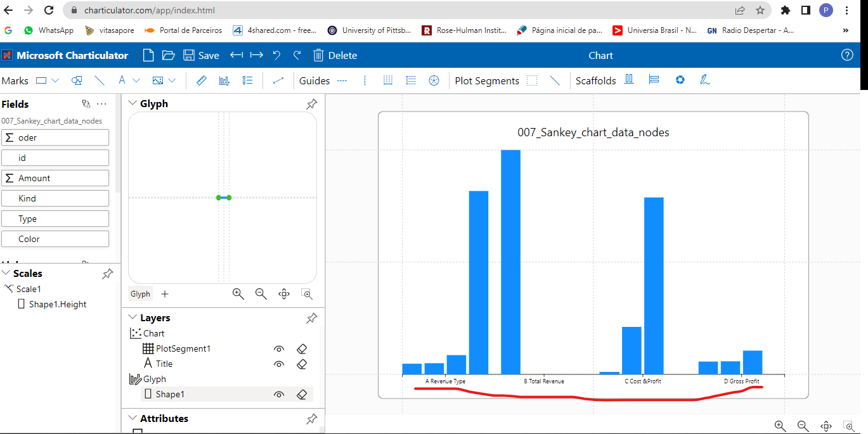This screenshot has width=868, height=434.
Task: Add a vertical guide line
Action: pyautogui.click(x=365, y=80)
